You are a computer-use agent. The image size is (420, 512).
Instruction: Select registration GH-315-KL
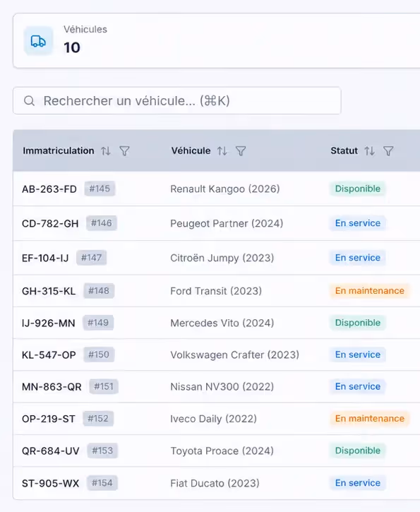[x=49, y=291]
